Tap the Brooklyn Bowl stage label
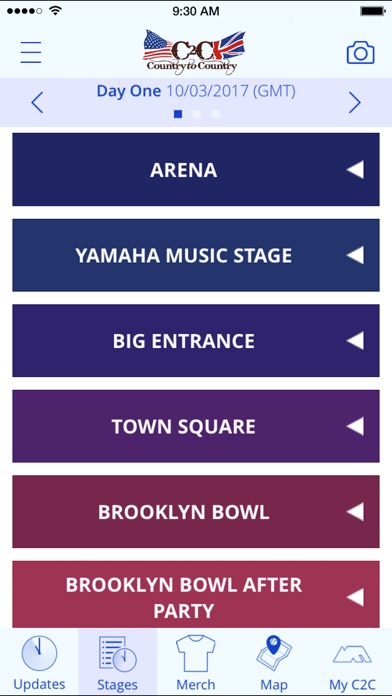Viewport: 392px width, 696px height. point(184,512)
